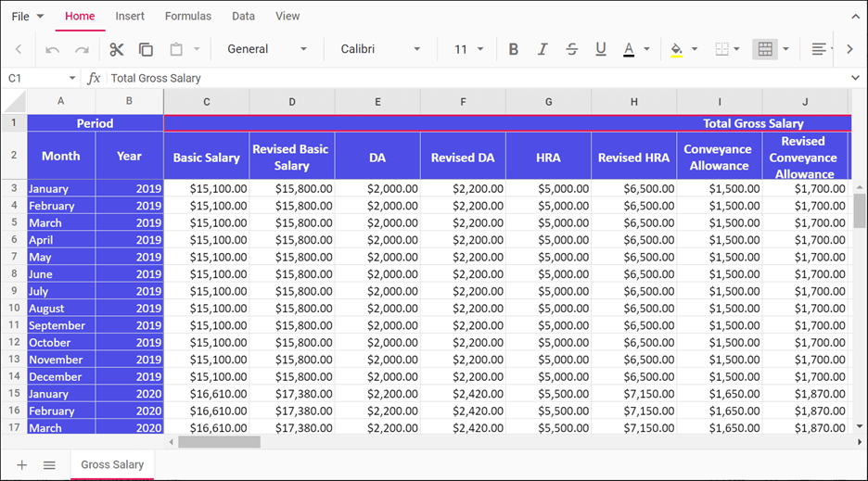This screenshot has width=868, height=481.
Task: Click the Redo icon in toolbar
Action: pos(83,49)
